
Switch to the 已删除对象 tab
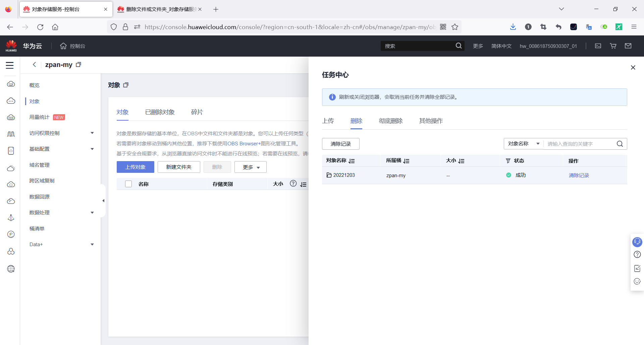click(160, 112)
